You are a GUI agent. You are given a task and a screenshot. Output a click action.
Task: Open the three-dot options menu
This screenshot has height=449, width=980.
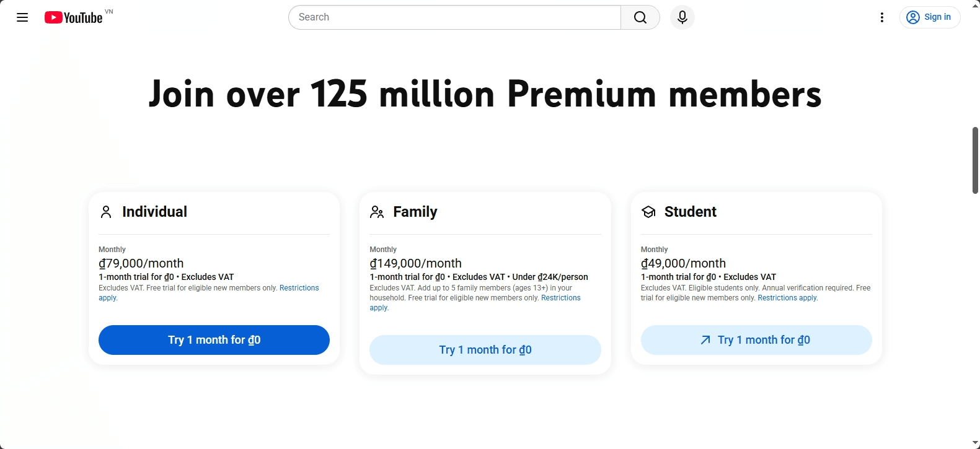click(882, 17)
